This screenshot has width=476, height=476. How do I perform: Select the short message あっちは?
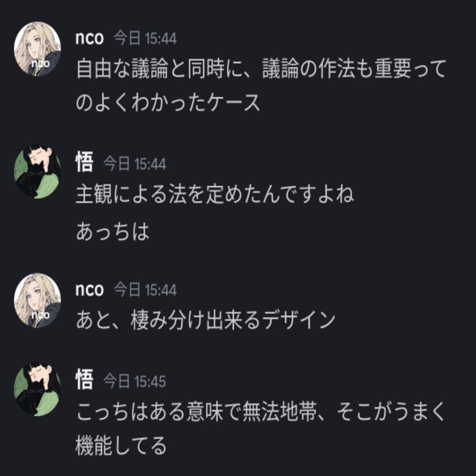point(112,232)
